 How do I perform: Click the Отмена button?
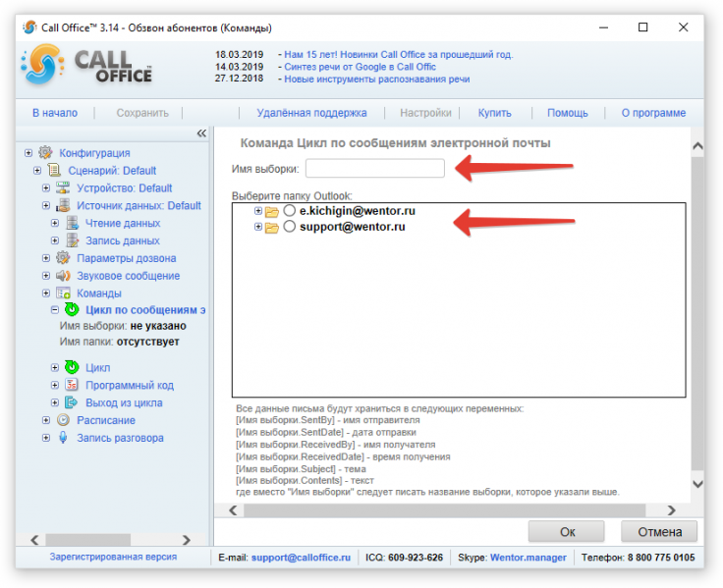tap(659, 532)
